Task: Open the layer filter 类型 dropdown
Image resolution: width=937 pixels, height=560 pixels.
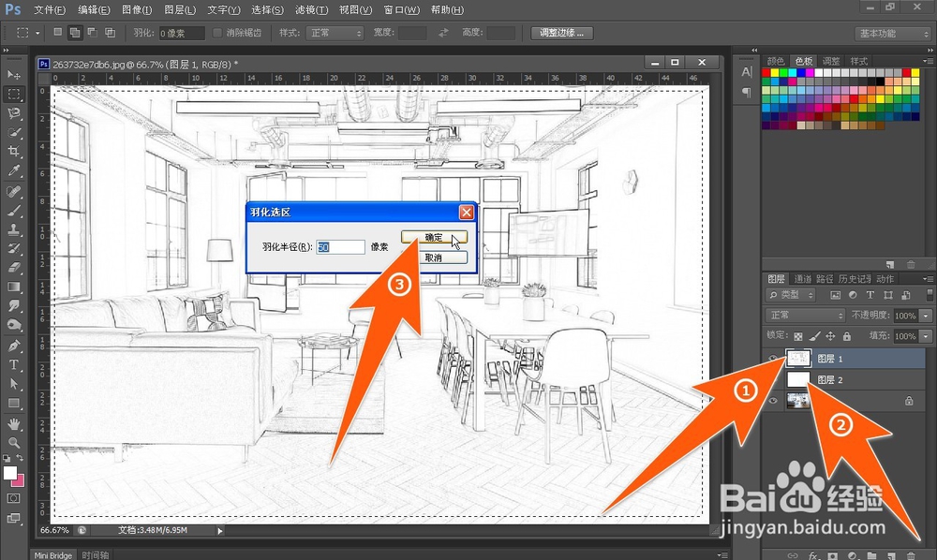Action: coord(791,295)
